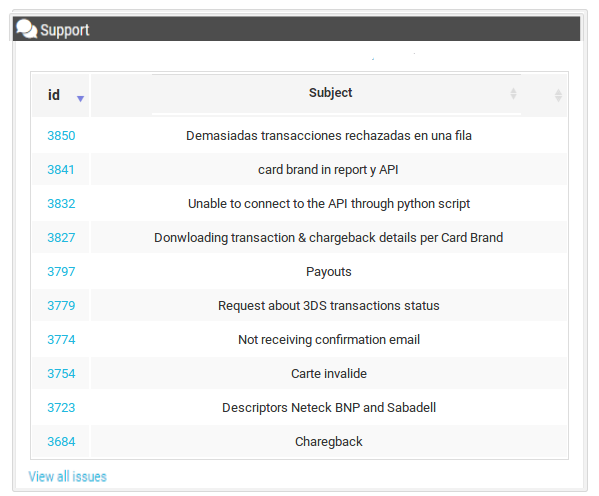Screen dimensions: 599x496
Task: Sort the Subject column using its arrows
Action: pyautogui.click(x=513, y=93)
